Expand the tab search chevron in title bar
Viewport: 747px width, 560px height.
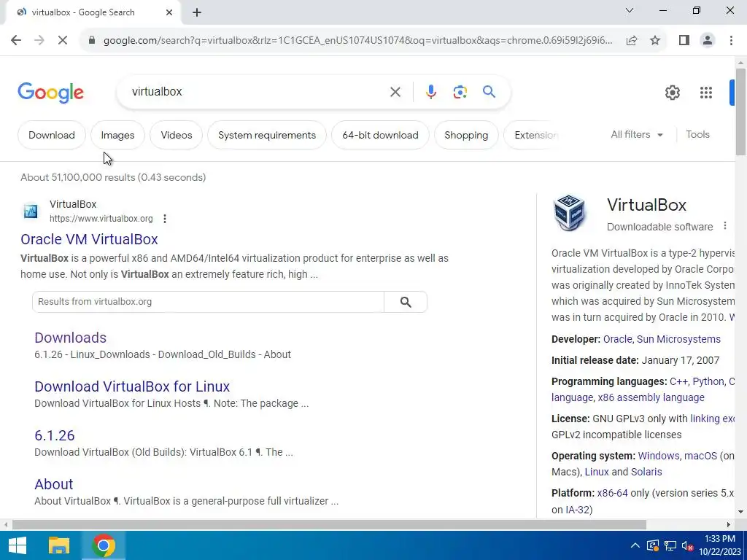pyautogui.click(x=630, y=10)
